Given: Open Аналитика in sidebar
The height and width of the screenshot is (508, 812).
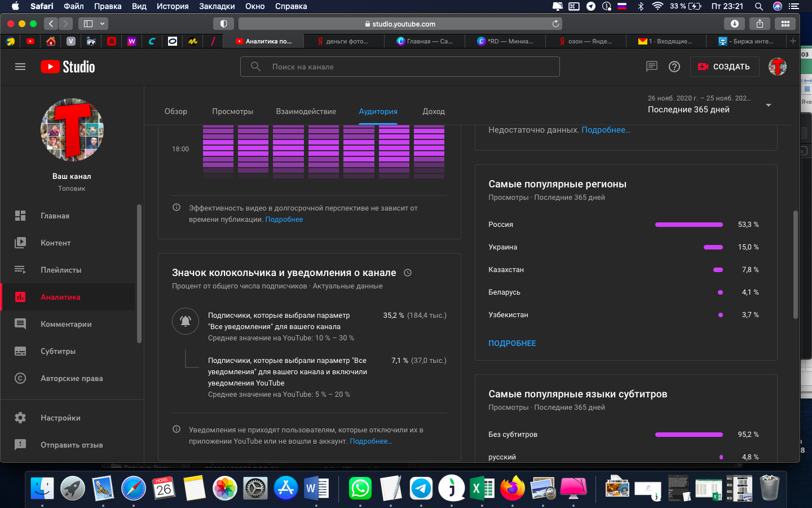Looking at the screenshot, I should coord(68,297).
